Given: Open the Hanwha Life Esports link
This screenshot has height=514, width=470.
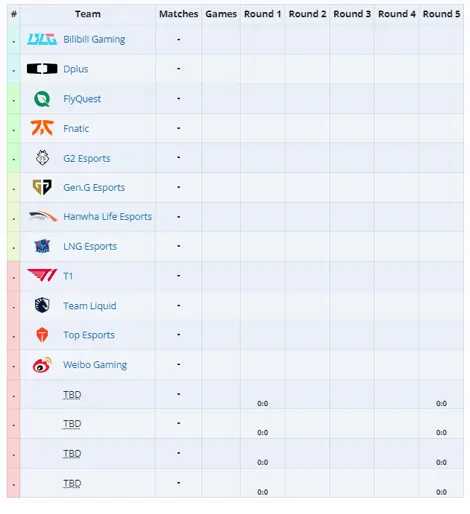Looking at the screenshot, I should (108, 217).
